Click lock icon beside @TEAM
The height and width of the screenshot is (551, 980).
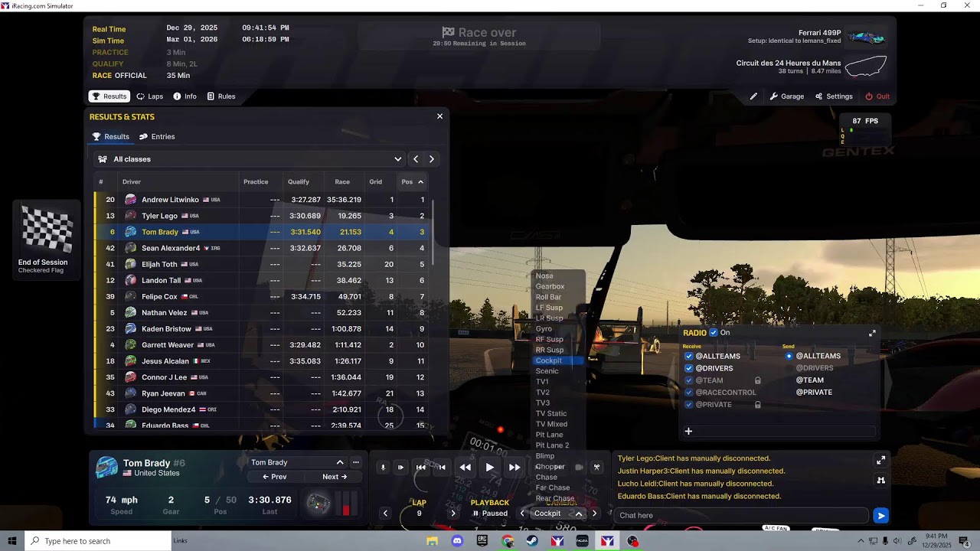pos(758,380)
